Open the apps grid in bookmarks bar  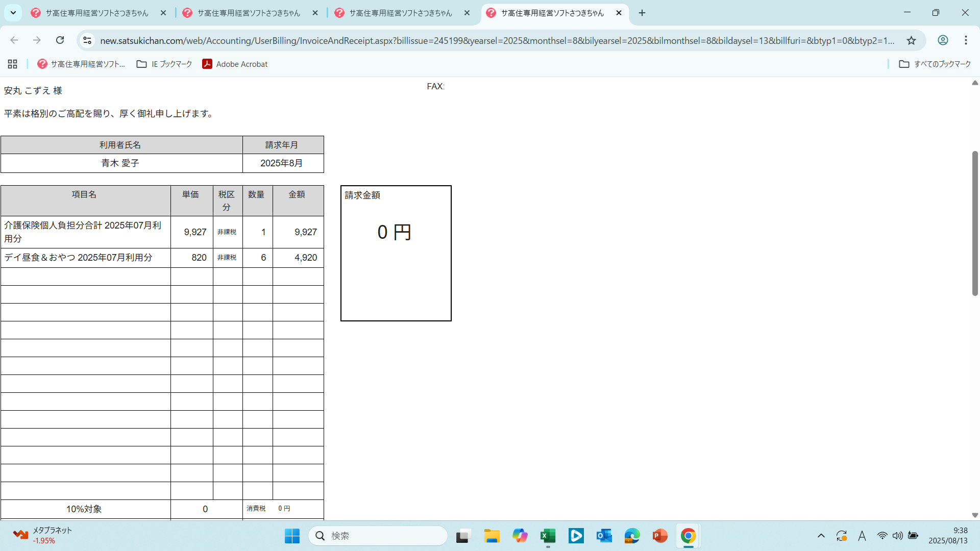[13, 64]
